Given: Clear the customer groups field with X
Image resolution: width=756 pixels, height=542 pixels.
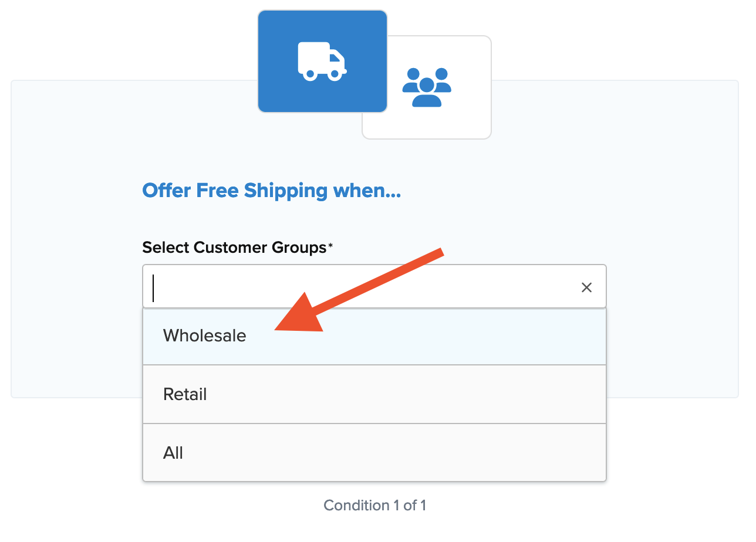Looking at the screenshot, I should (x=586, y=287).
